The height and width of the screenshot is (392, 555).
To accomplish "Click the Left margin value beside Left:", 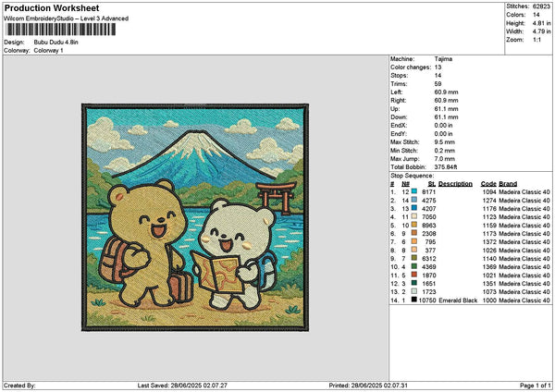I will coord(446,92).
